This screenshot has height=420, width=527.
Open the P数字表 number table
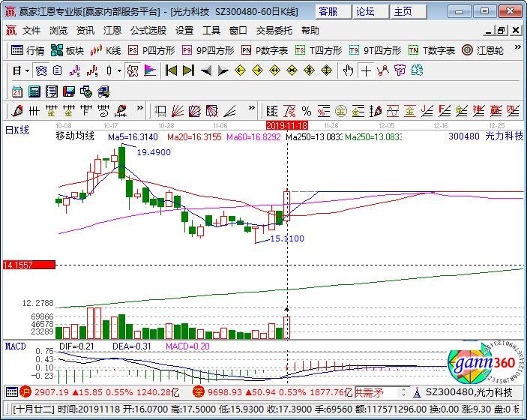click(265, 50)
